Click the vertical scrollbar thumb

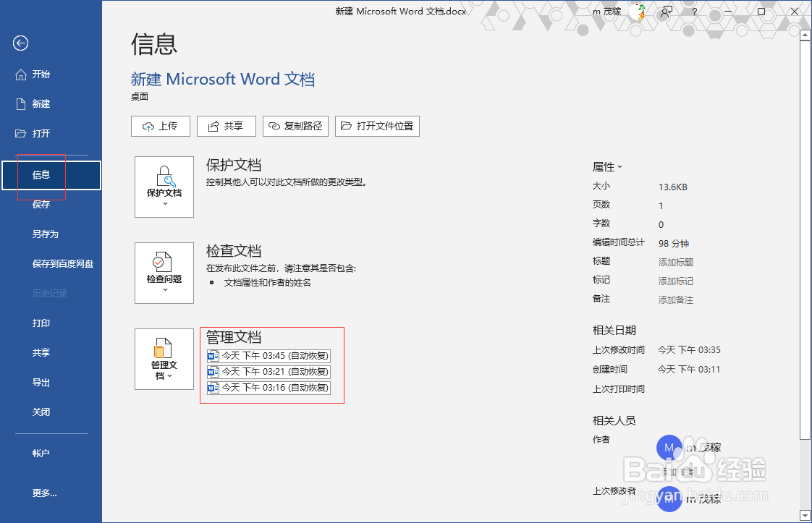coord(805,241)
